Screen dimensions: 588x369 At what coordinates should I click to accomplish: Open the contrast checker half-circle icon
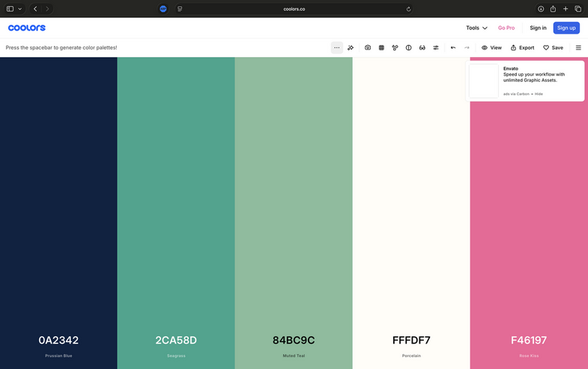(408, 47)
